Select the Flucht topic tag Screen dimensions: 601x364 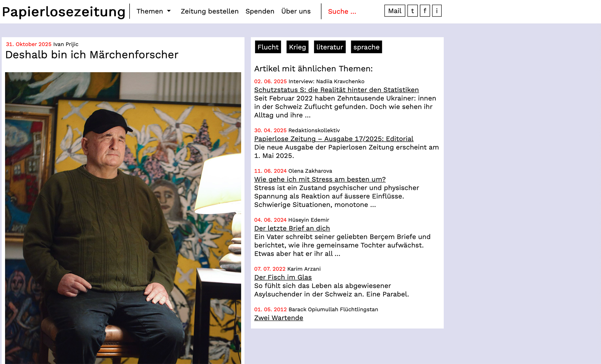click(x=268, y=47)
